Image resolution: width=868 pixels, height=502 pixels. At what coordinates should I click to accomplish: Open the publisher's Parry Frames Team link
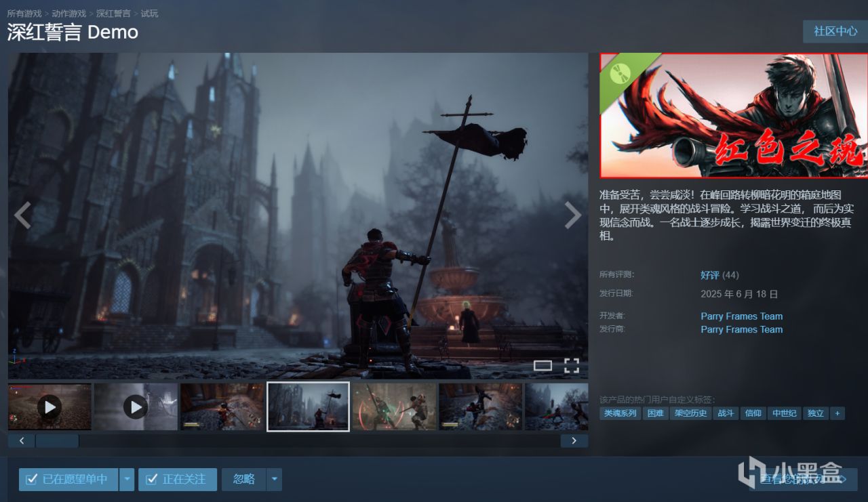[741, 330]
